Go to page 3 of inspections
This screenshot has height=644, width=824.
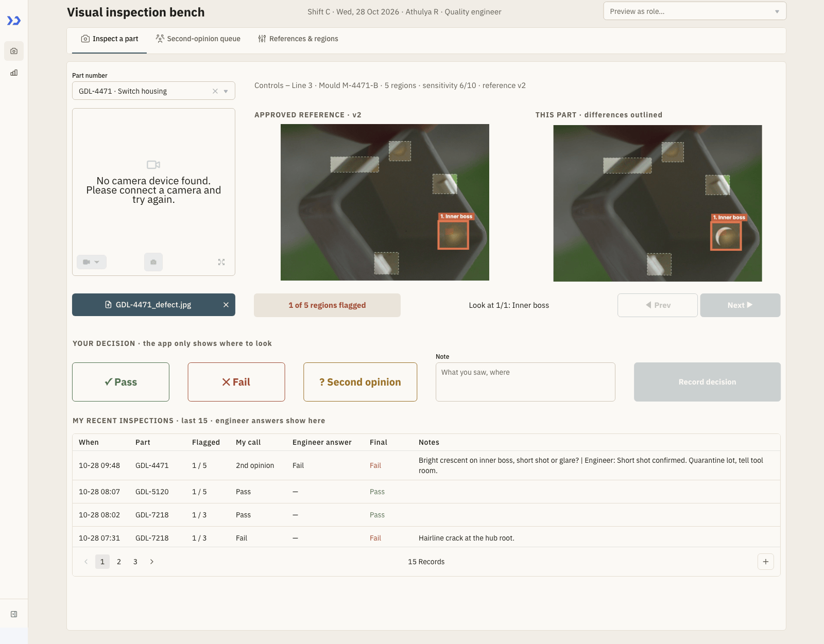pos(135,562)
